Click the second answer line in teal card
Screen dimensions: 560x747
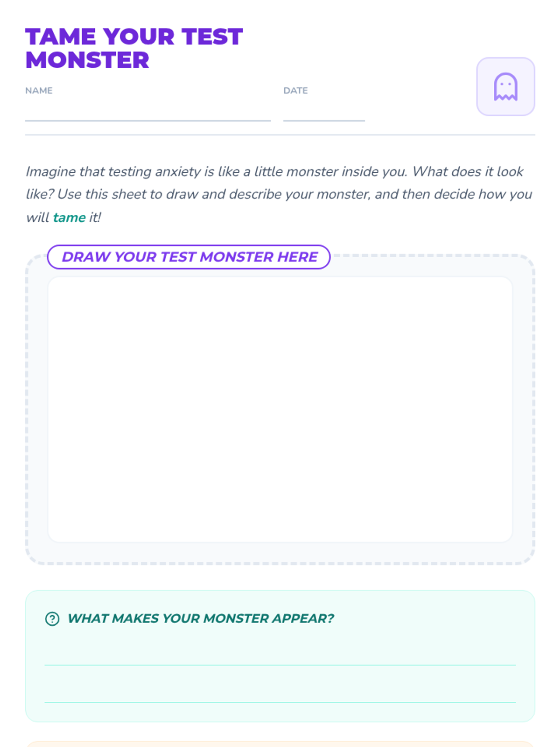click(280, 702)
